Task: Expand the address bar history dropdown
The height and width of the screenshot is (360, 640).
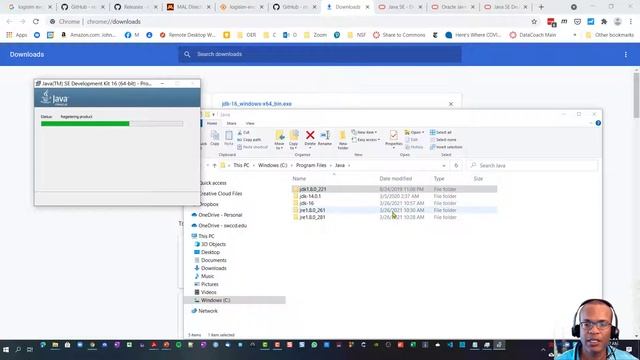Action: pyautogui.click(x=444, y=165)
